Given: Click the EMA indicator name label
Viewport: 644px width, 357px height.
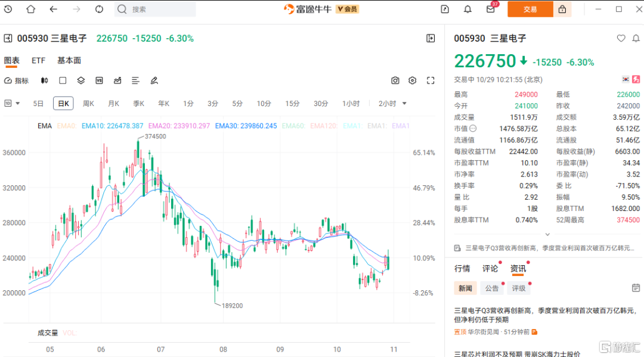Looking at the screenshot, I should click(x=44, y=126).
